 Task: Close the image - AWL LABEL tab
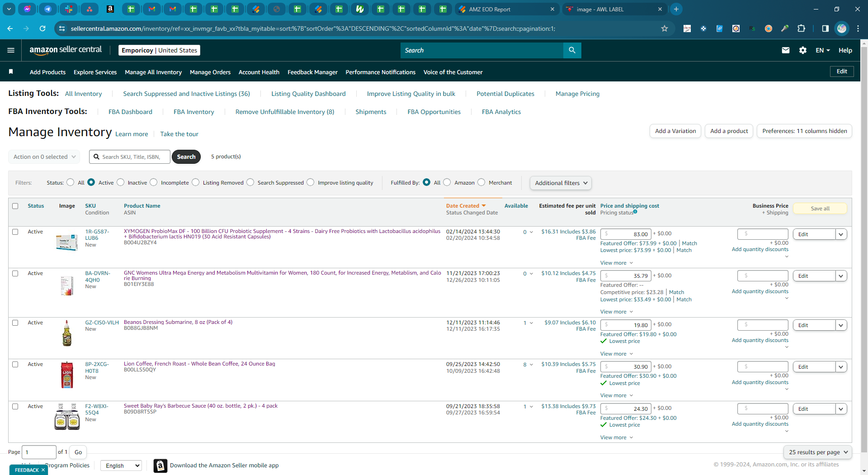coord(660,9)
